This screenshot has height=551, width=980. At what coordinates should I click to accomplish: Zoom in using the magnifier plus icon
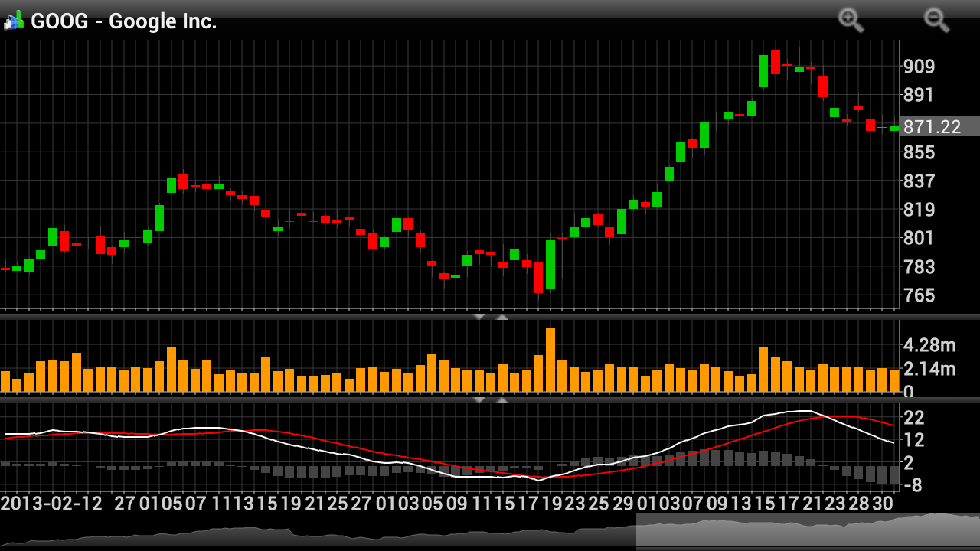(850, 21)
